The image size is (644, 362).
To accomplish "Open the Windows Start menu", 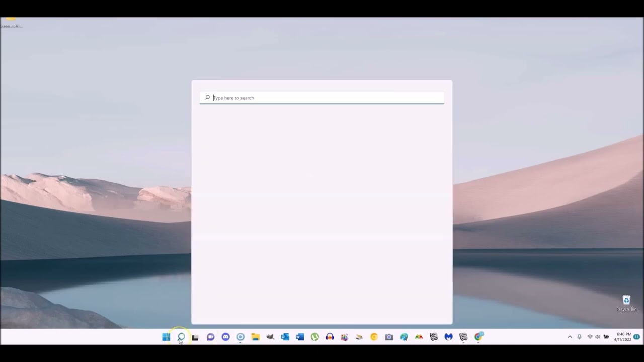I will (166, 337).
